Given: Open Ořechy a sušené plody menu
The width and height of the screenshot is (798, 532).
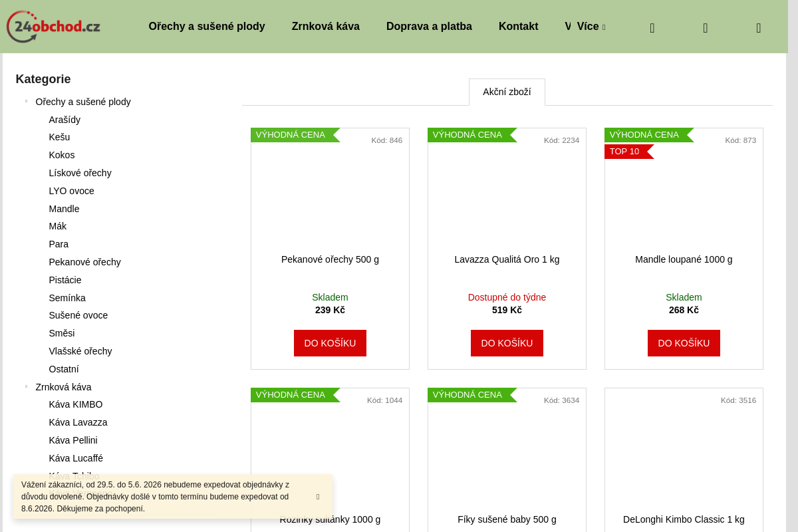Looking at the screenshot, I should (207, 27).
